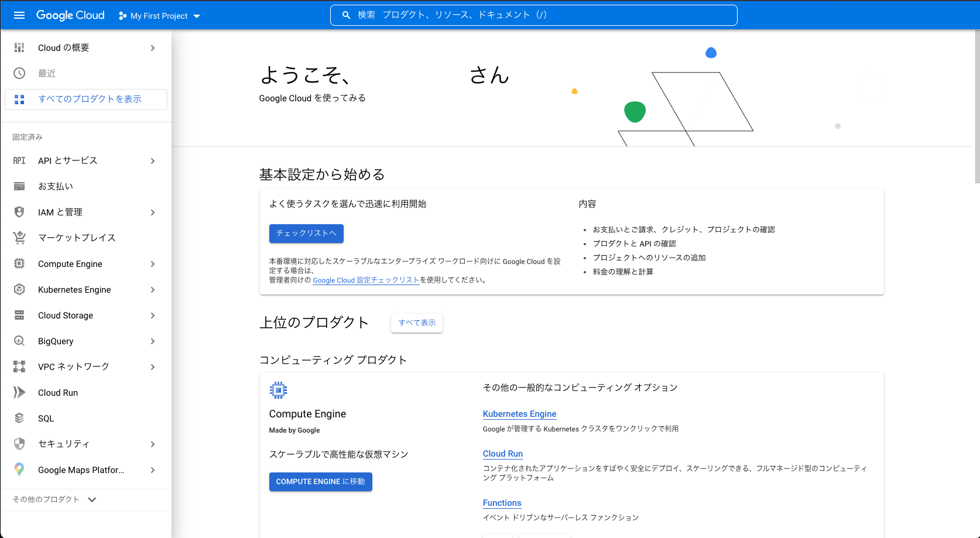Click the Compute Engine sidebar chip icon
Image resolution: width=980 pixels, height=538 pixels.
(x=19, y=263)
